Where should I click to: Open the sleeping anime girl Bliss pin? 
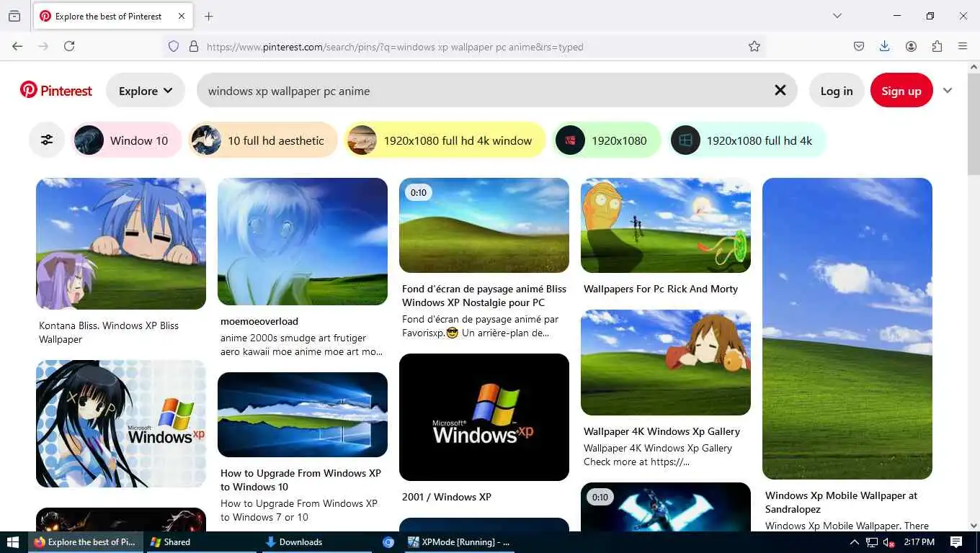click(x=666, y=362)
